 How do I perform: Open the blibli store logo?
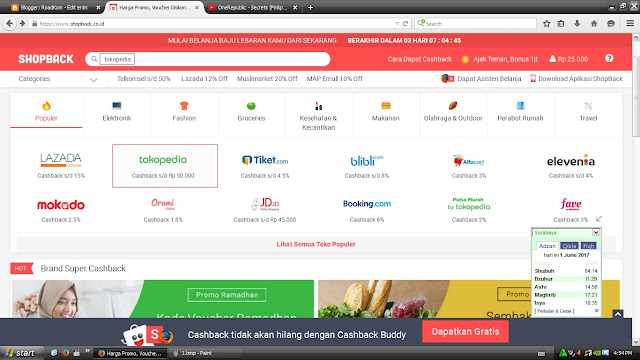click(x=367, y=160)
